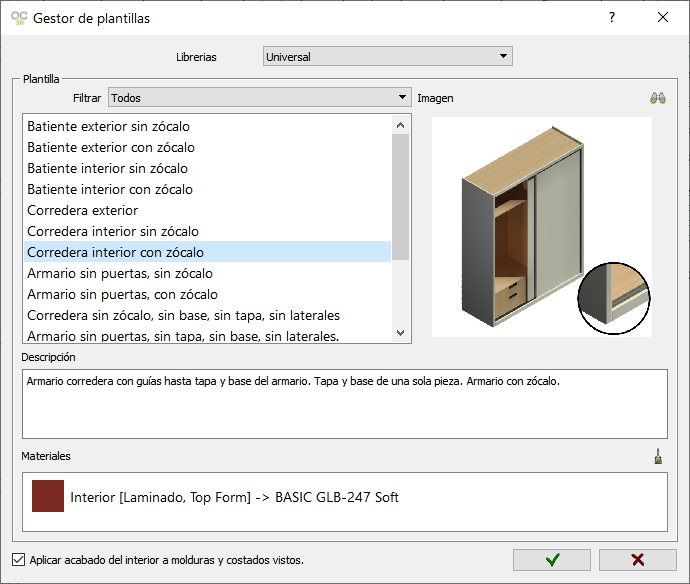
Task: Select Batiente exterior con zócalo template
Action: pyautogui.click(x=207, y=147)
